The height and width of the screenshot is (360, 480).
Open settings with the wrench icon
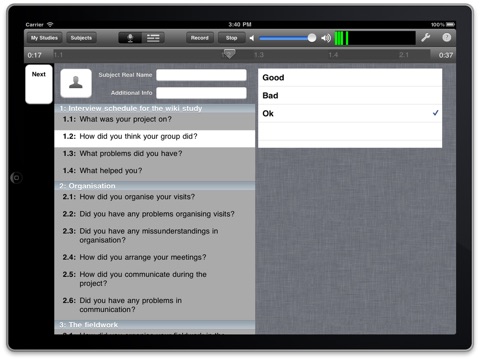tap(426, 38)
